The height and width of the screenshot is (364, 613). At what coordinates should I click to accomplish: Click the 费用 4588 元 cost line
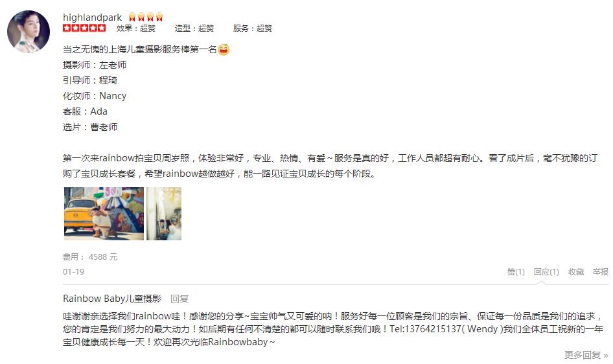point(90,257)
